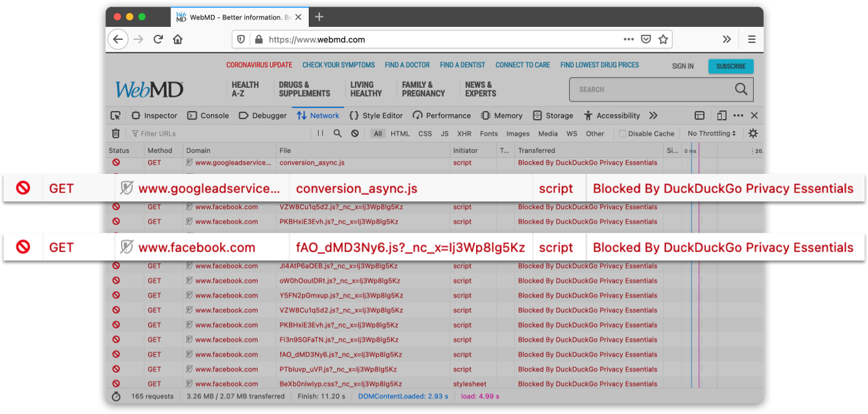Filter requests to show only JS

point(444,133)
